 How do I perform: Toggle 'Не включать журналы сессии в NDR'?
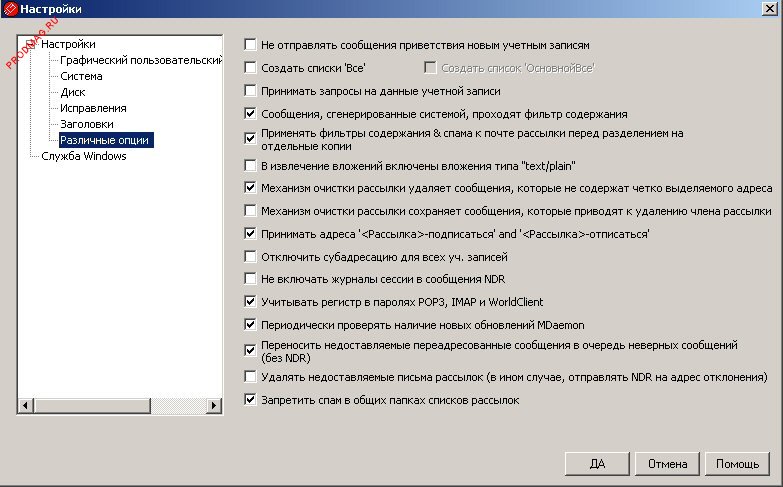tap(251, 279)
